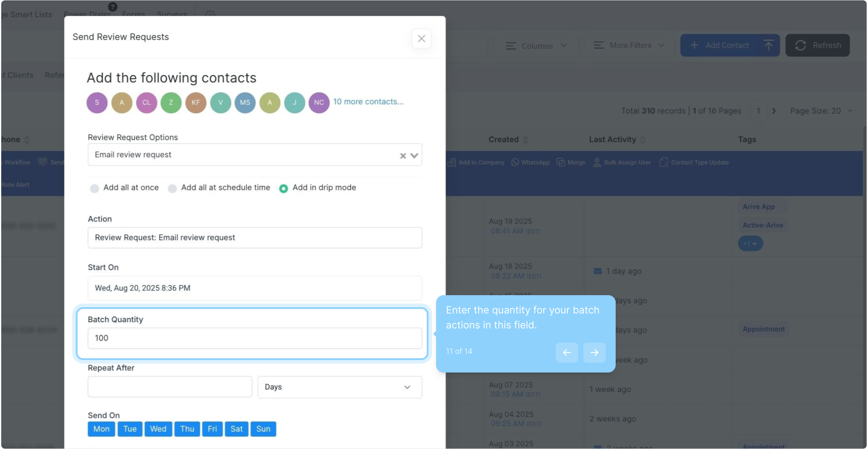
Task: Clear the Email review request selection
Action: (x=402, y=156)
